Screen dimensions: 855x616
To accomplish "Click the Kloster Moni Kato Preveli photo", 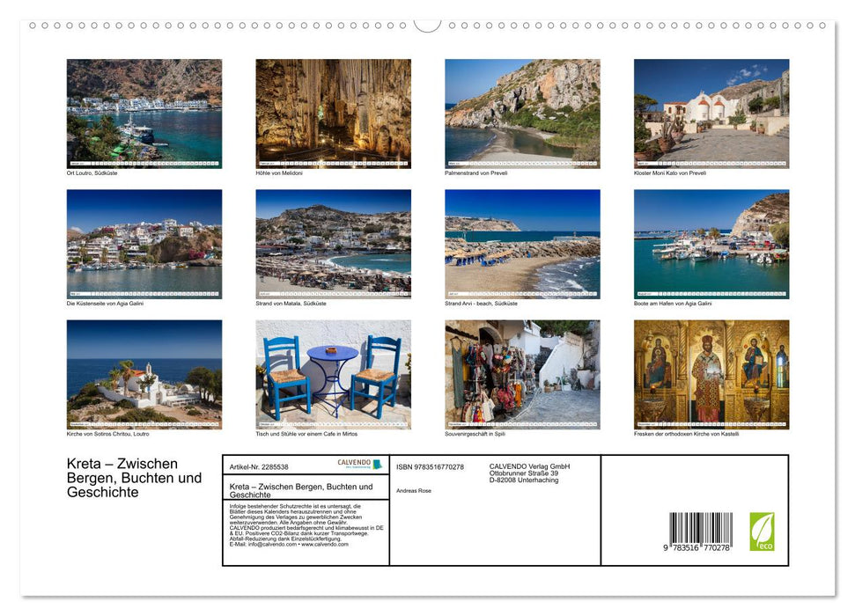I will click(x=711, y=114).
